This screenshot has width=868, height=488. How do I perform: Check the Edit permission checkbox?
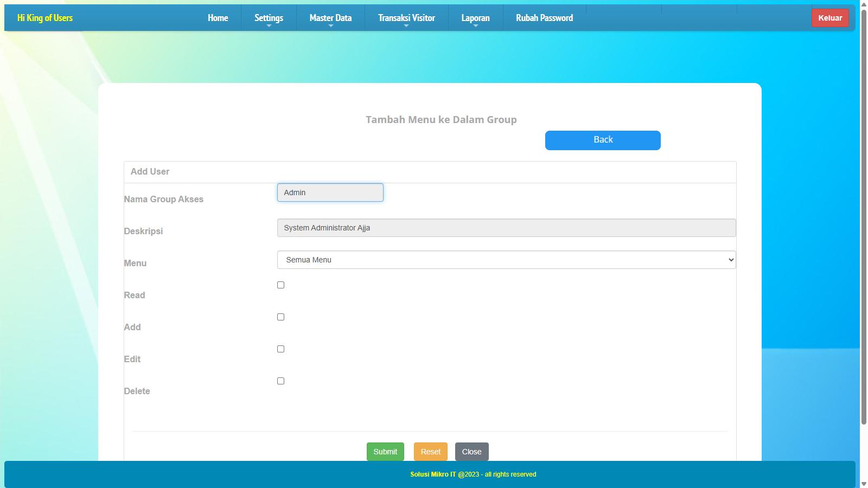coord(280,349)
